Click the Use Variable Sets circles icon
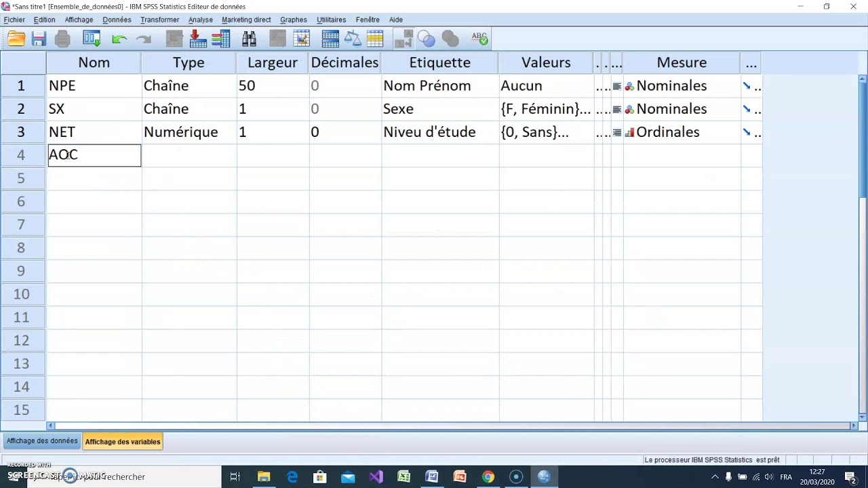This screenshot has width=868, height=488. pyautogui.click(x=427, y=39)
